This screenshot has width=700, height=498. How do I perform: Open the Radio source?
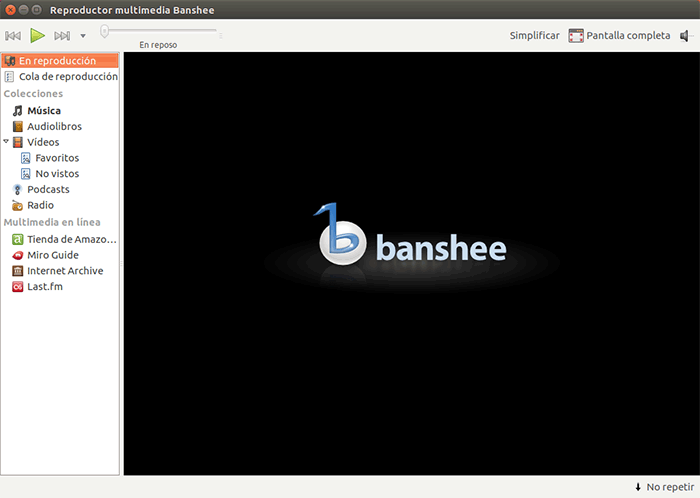click(x=40, y=205)
